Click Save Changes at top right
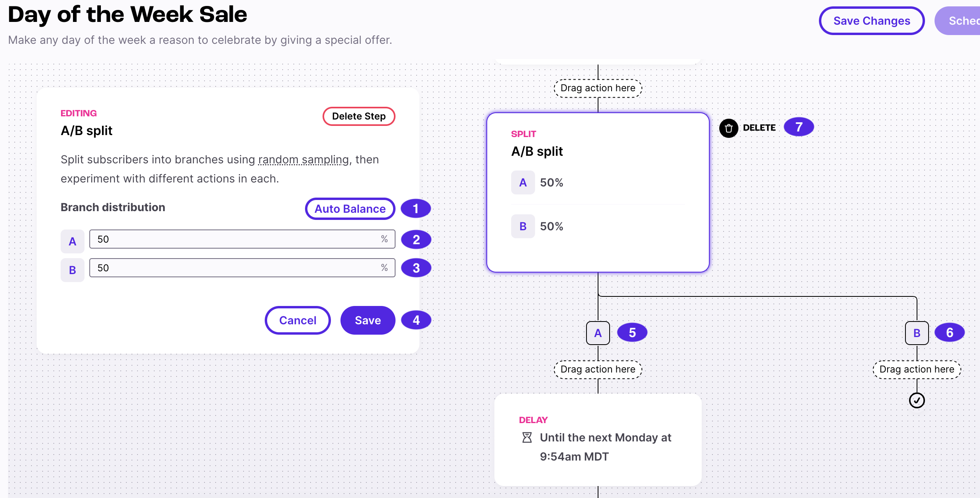The height and width of the screenshot is (498, 980). click(x=872, y=21)
